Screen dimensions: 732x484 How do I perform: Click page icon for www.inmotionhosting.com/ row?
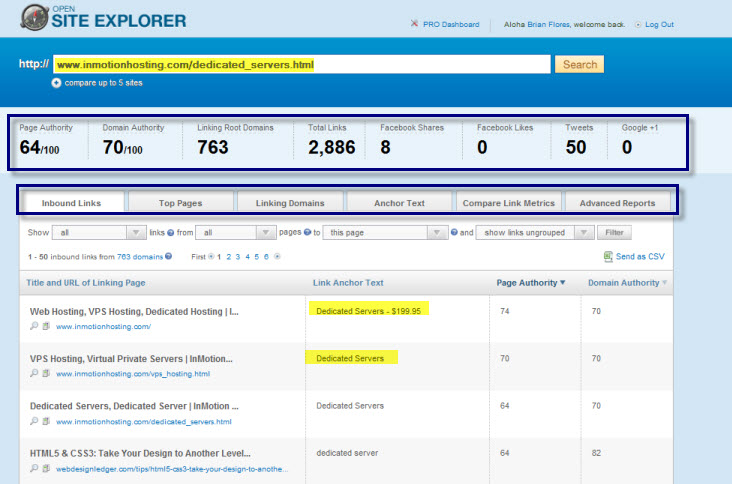[x=46, y=326]
